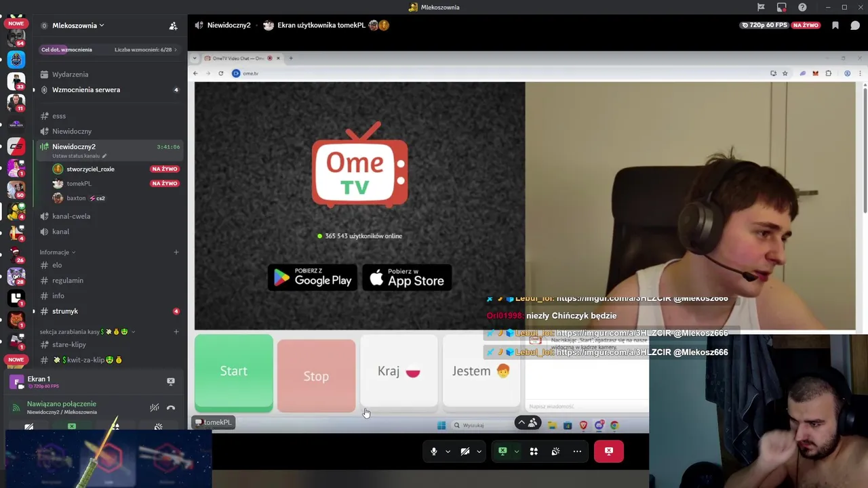Stop streaming via Ekran 1 panel icon
The height and width of the screenshot is (488, 868).
[x=171, y=382]
